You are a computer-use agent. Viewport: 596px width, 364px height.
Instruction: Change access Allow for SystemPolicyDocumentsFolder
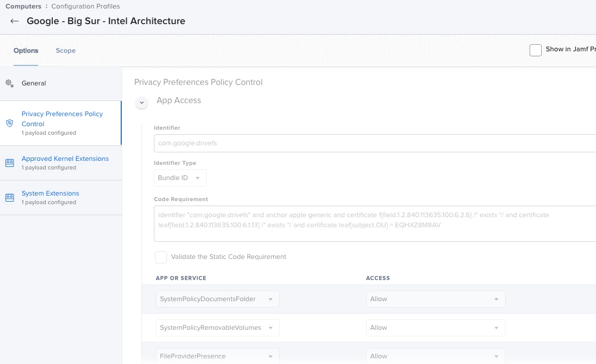pyautogui.click(x=435, y=299)
